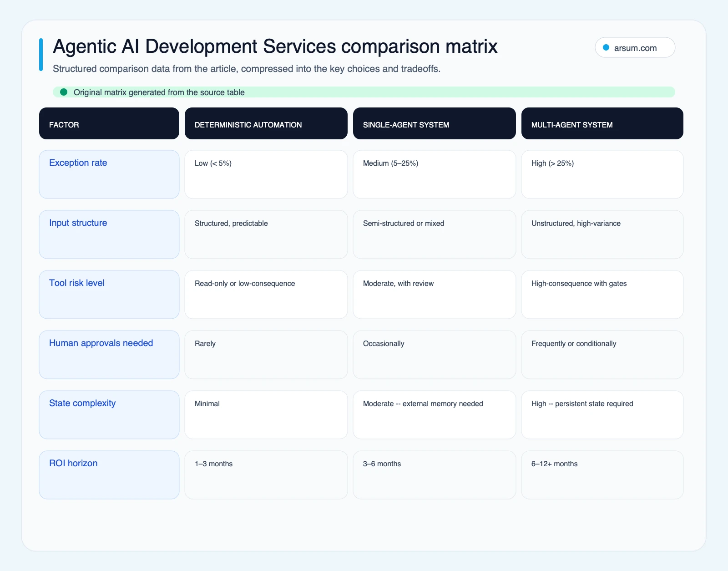Select the 'Human approvals needed' row label

pyautogui.click(x=109, y=355)
